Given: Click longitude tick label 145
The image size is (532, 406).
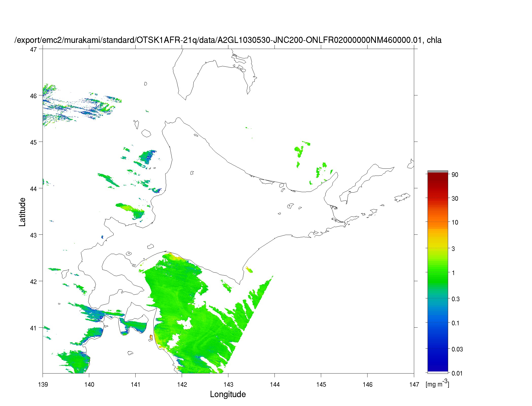Looking at the screenshot, I should pyautogui.click(x=321, y=384).
